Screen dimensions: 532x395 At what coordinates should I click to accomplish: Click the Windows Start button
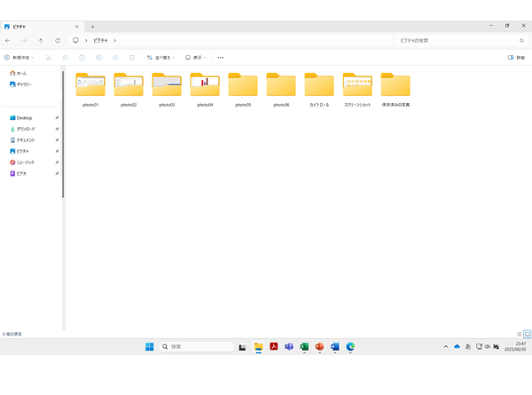(149, 347)
